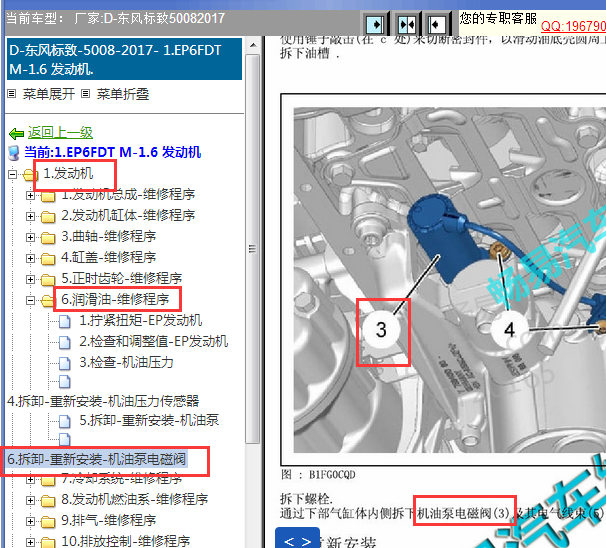Open 4.拆卸-重新安装-机油压力传感器 item
606x548 pixels.
103,401
